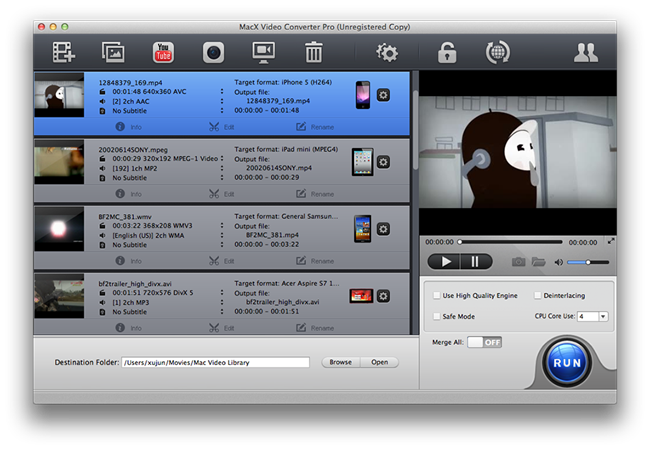Take a snapshot with preview camera icon

[518, 262]
